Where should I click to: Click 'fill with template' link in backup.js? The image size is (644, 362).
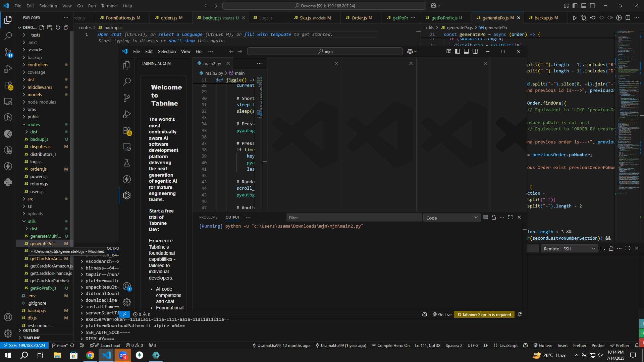268,34
